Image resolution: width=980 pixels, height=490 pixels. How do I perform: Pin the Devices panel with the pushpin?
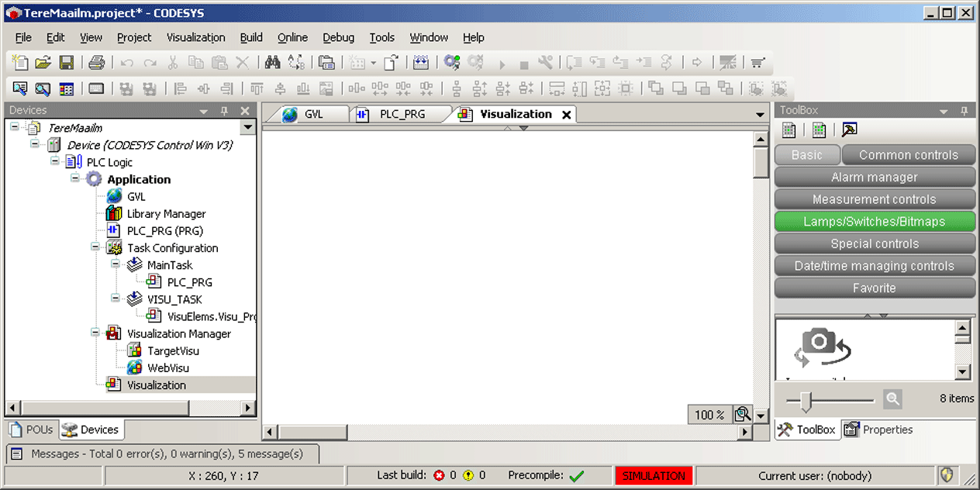[224, 111]
